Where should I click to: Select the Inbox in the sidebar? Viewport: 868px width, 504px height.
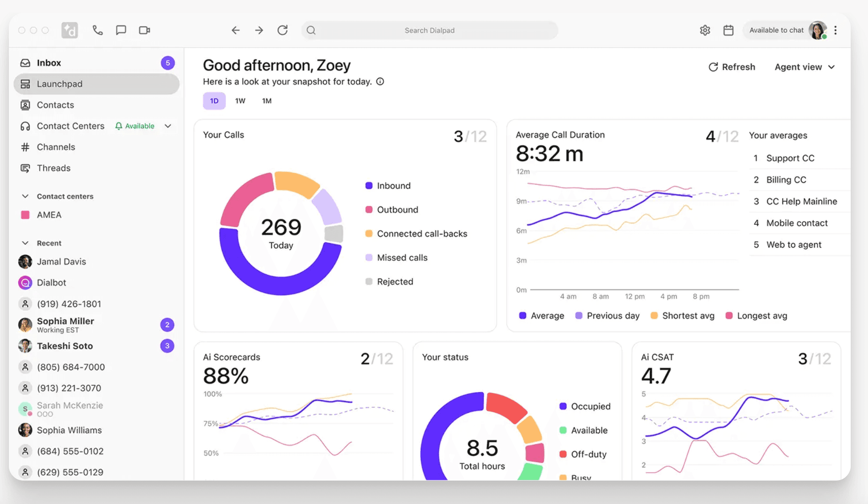point(49,63)
